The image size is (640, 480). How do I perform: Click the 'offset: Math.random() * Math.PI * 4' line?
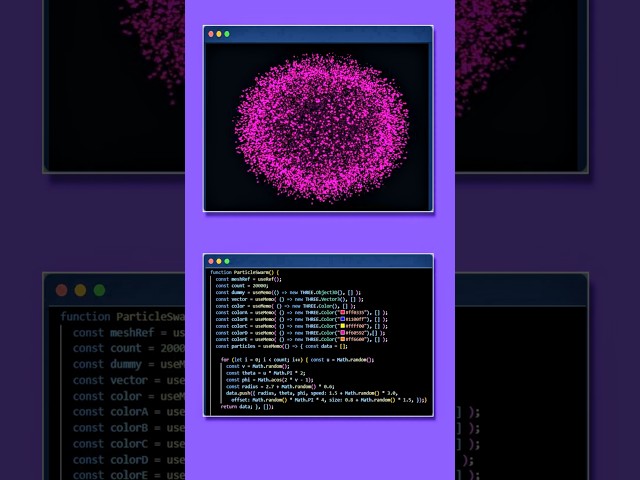pos(329,400)
